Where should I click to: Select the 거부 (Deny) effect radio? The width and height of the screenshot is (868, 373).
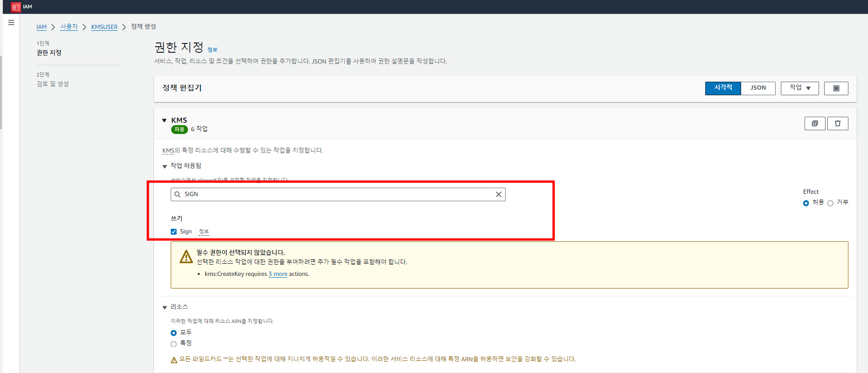[830, 203]
